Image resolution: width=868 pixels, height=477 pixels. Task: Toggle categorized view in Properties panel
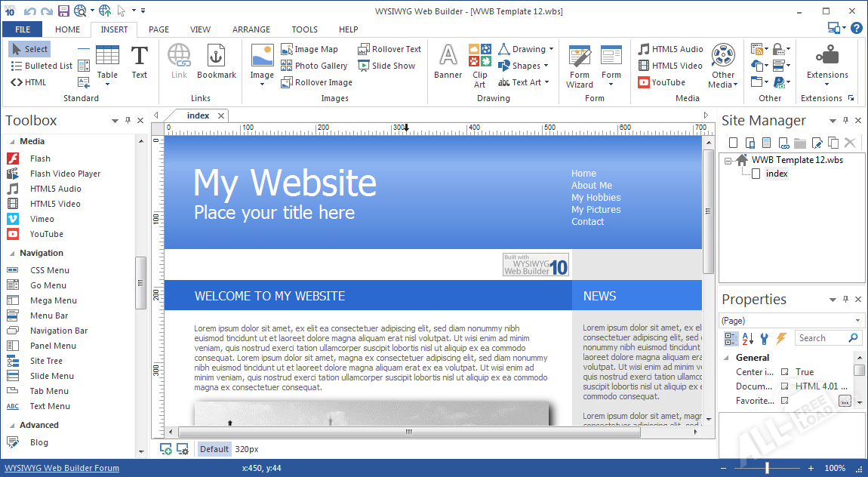pyautogui.click(x=731, y=338)
